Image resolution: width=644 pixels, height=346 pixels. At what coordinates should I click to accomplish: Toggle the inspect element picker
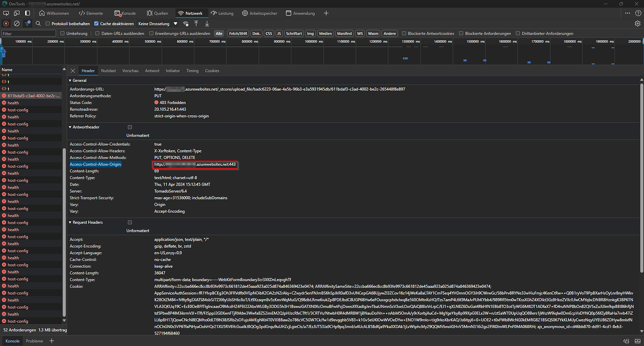pos(6,13)
